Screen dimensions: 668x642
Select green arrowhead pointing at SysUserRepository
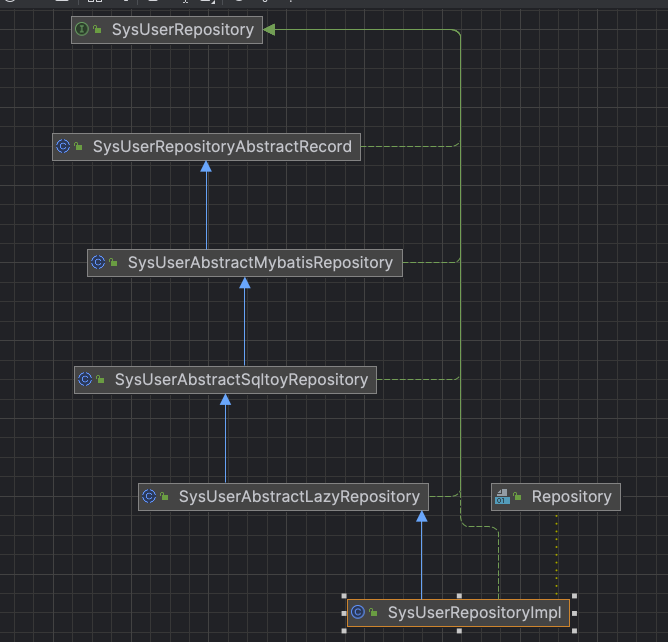click(x=269, y=30)
